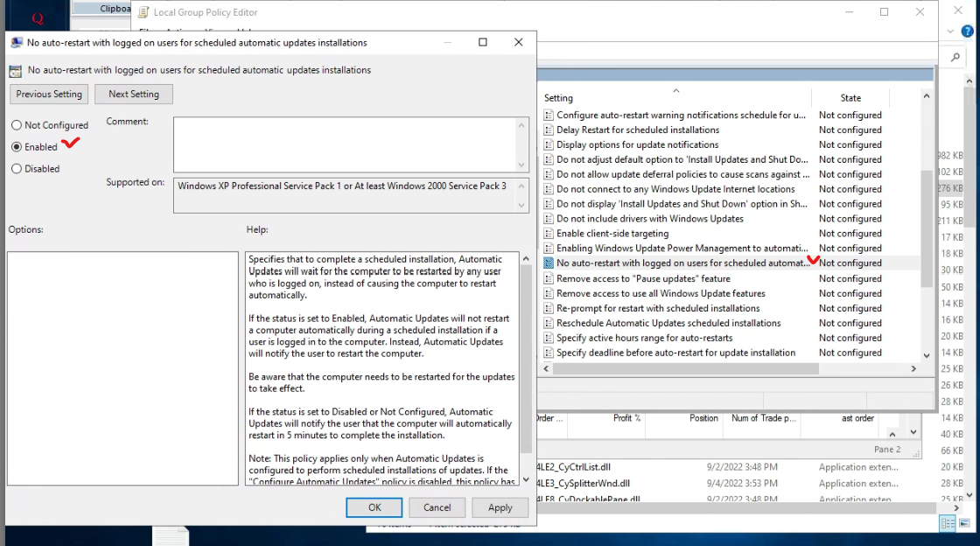Click icon of Configure auto-restart warning notifications policy
This screenshot has width=980, height=546.
pyautogui.click(x=549, y=115)
